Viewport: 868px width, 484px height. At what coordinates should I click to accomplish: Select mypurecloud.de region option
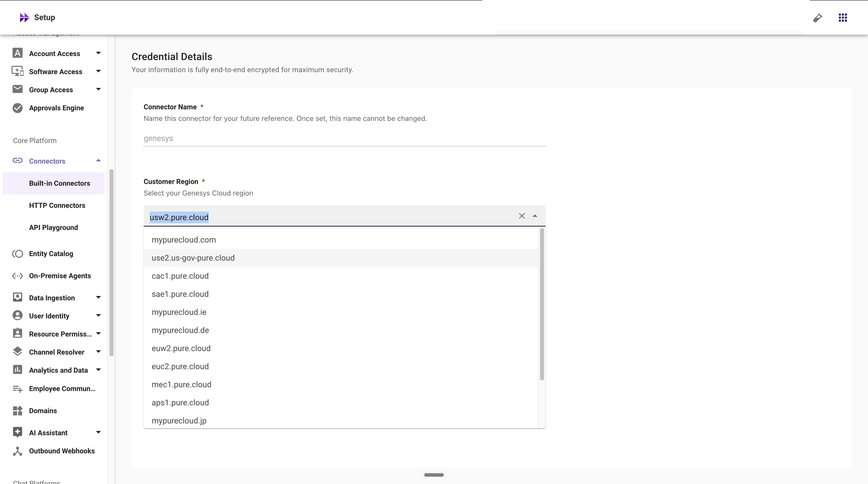tap(341, 330)
